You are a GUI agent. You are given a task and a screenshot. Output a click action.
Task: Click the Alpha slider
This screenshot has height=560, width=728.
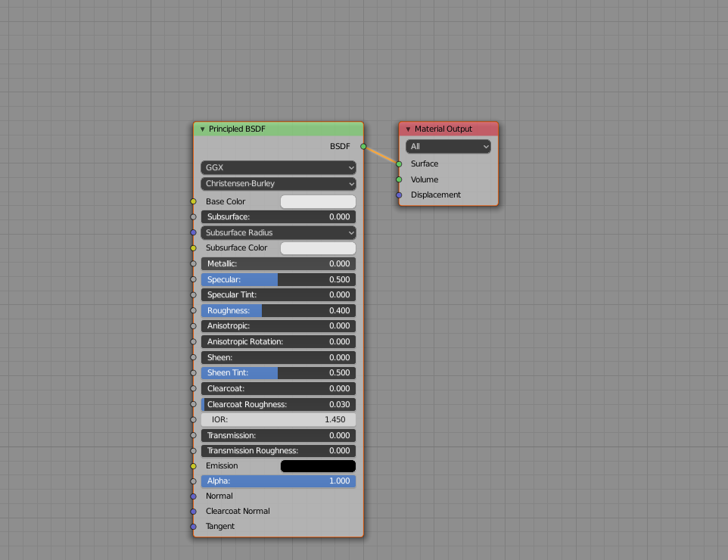(x=278, y=481)
